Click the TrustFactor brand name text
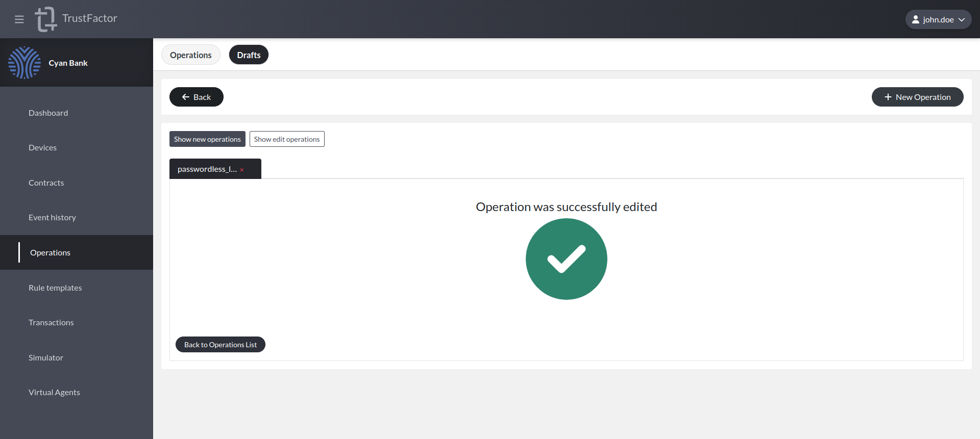This screenshot has width=980, height=439. coord(90,18)
